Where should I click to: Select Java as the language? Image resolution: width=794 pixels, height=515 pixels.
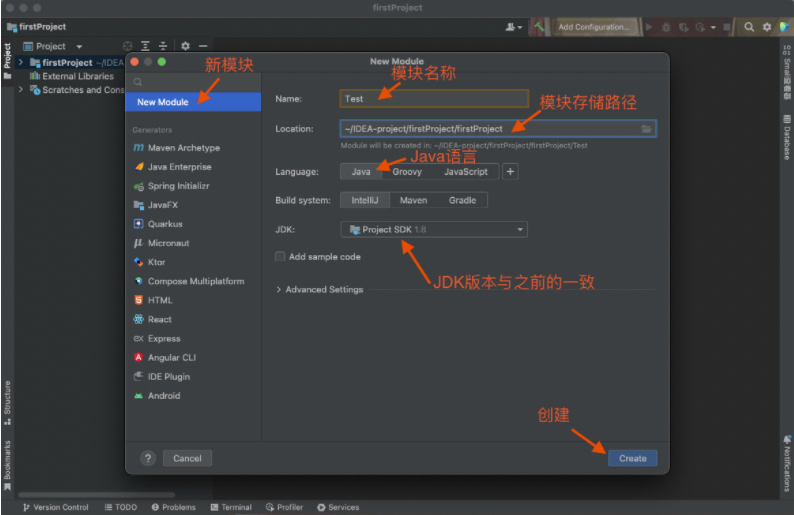click(x=361, y=172)
